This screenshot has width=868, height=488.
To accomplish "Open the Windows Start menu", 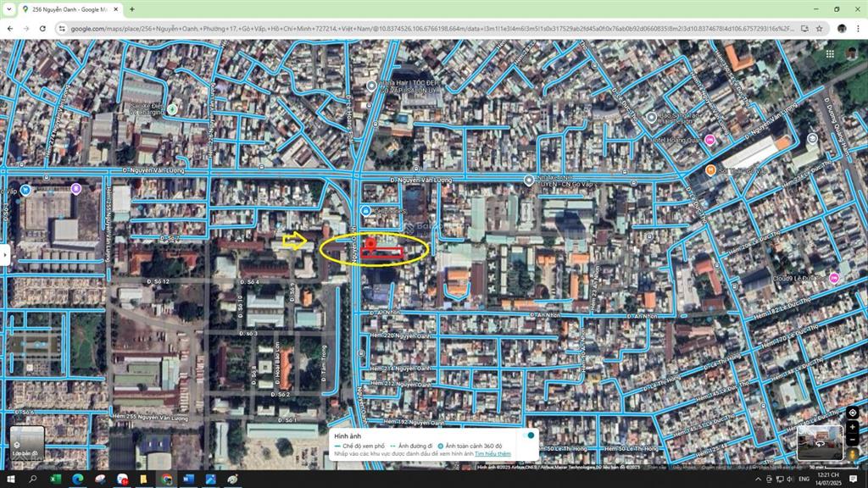I will [x=10, y=480].
